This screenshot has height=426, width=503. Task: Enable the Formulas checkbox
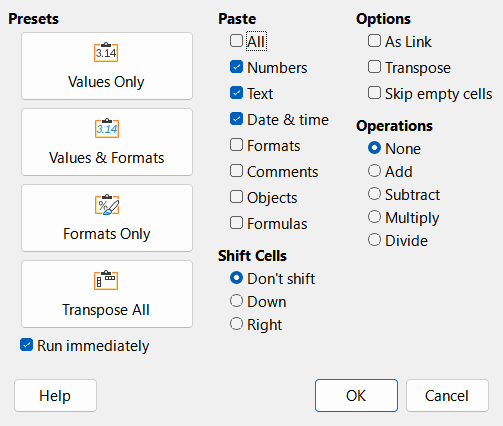pos(236,223)
